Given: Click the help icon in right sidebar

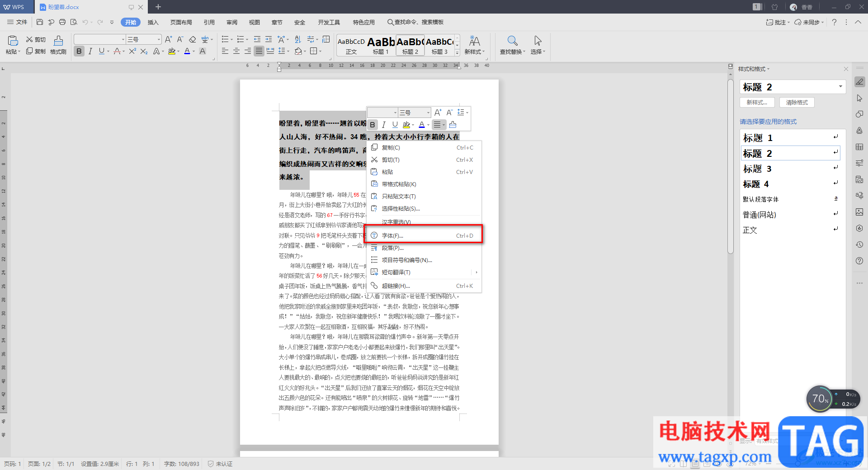Looking at the screenshot, I should tap(859, 261).
